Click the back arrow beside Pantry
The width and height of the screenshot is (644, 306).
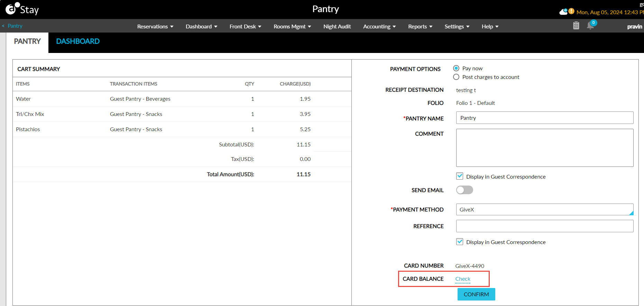click(x=3, y=26)
